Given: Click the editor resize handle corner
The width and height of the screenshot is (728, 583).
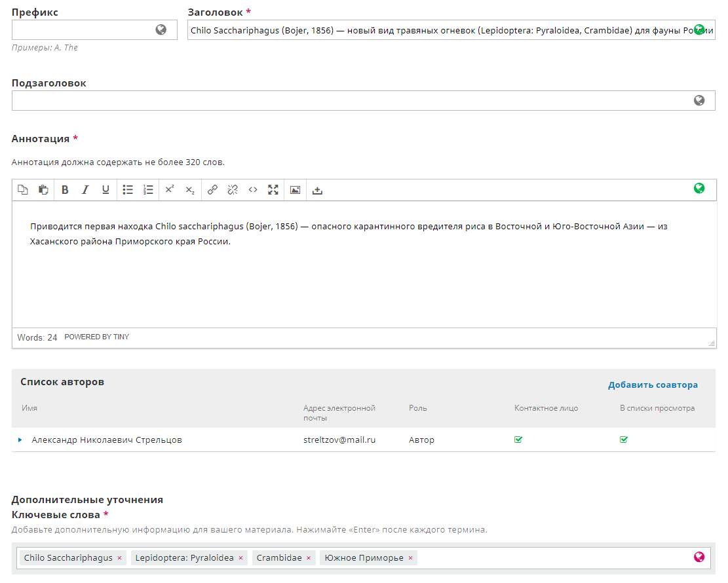Looking at the screenshot, I should (712, 343).
